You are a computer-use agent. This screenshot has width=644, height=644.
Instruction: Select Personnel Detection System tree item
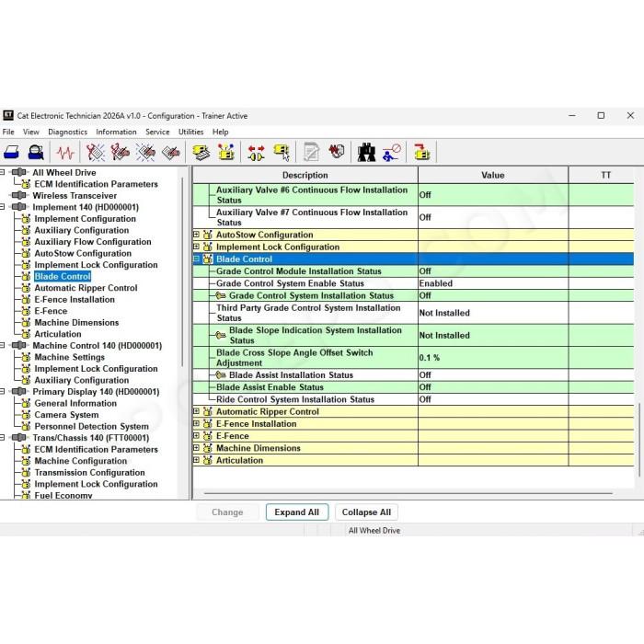click(x=92, y=426)
